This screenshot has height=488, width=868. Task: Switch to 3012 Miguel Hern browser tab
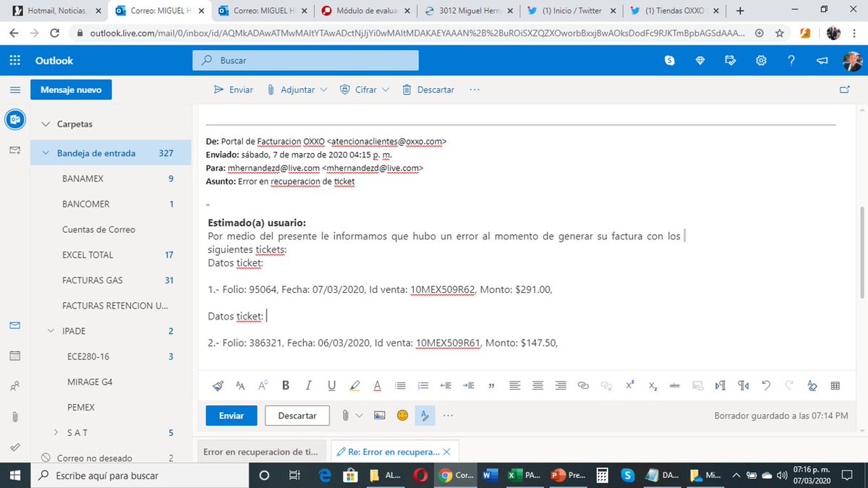tap(470, 11)
